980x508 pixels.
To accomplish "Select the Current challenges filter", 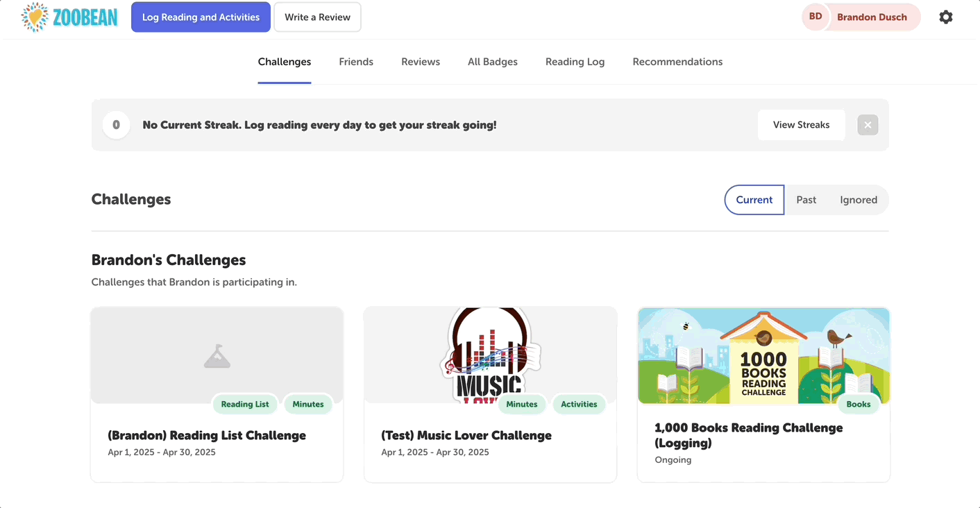I will pyautogui.click(x=754, y=200).
